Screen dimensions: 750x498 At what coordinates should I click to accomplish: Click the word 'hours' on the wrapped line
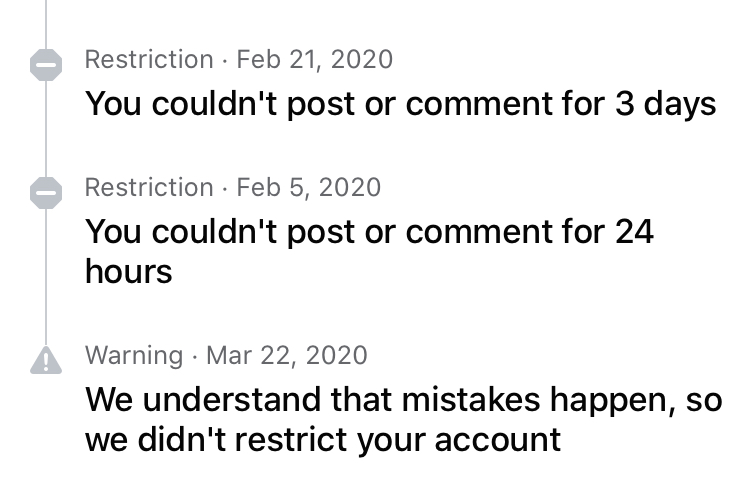pyautogui.click(x=129, y=271)
